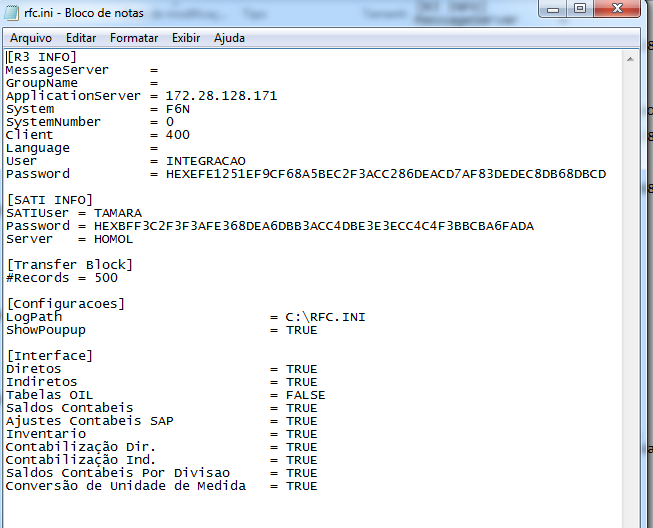Image resolution: width=653 pixels, height=528 pixels.
Task: Click the #Records value 500
Action: [106, 278]
